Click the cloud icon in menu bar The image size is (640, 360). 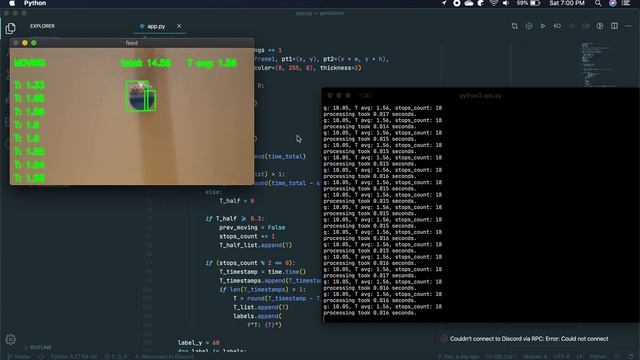(x=469, y=3)
